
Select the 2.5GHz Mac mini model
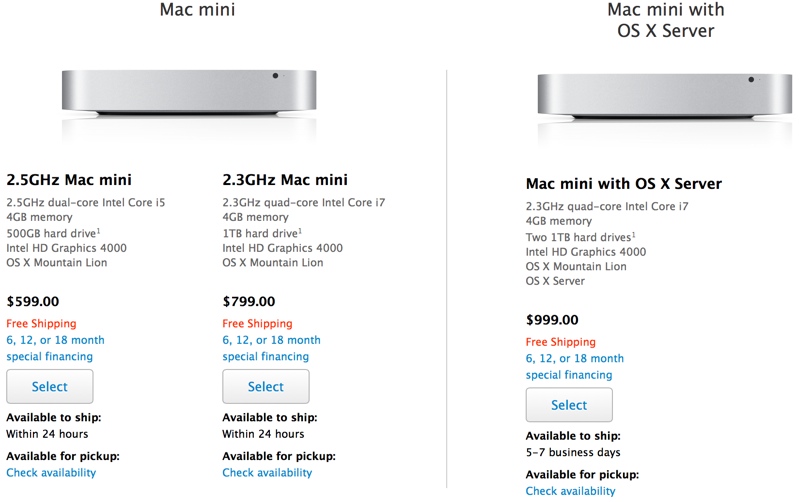click(49, 387)
